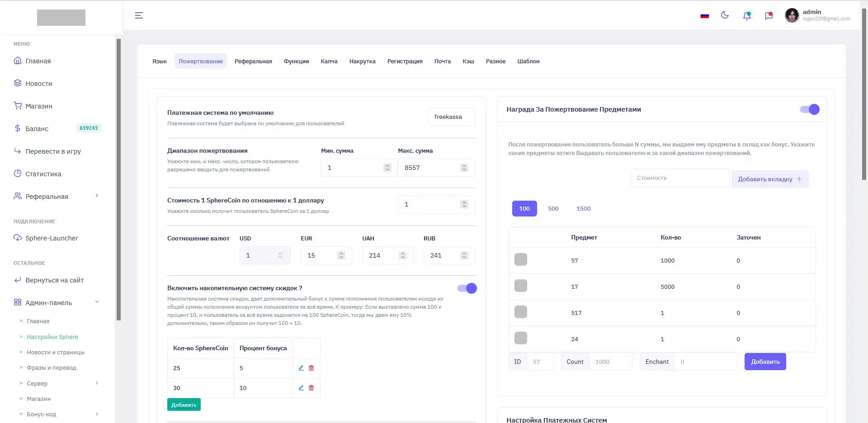868x423 pixels.
Task: Switch to dark mode moon icon
Action: [x=725, y=15]
